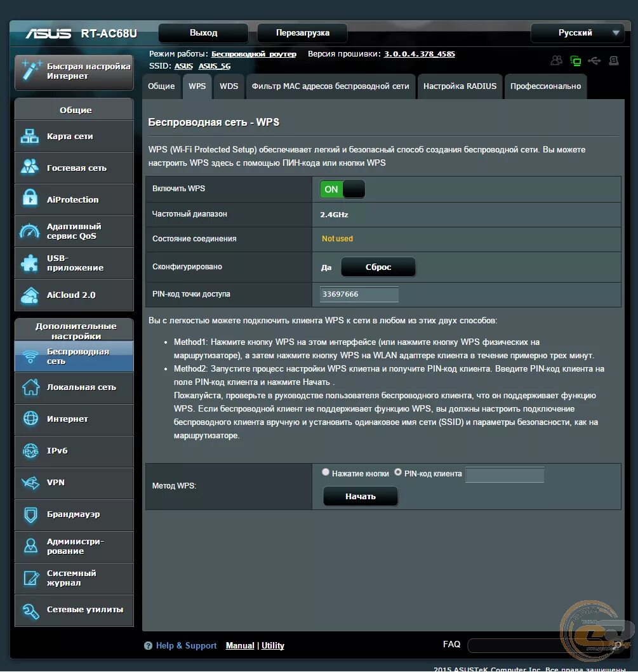The width and height of the screenshot is (638, 672).
Task: Click the Адаптивный сервис QoS gauge icon
Action: click(30, 231)
